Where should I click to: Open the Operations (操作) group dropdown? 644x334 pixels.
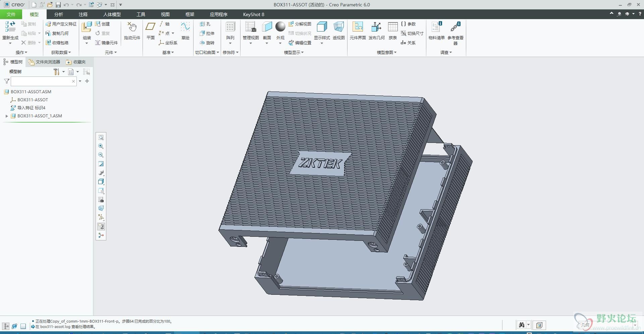coord(21,52)
